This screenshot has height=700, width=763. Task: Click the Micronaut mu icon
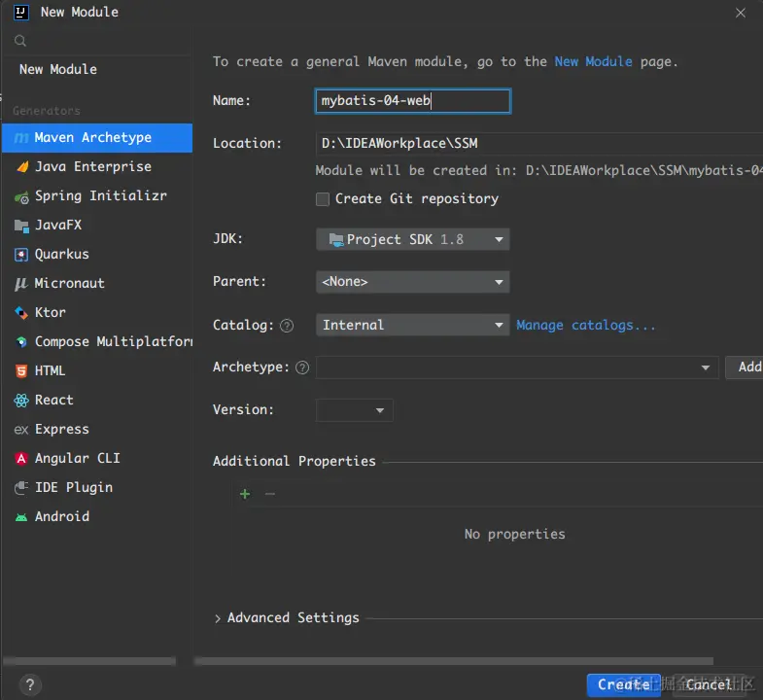[21, 284]
